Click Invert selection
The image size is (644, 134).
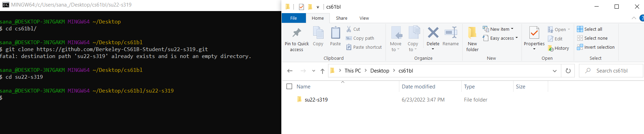pyautogui.click(x=596, y=47)
